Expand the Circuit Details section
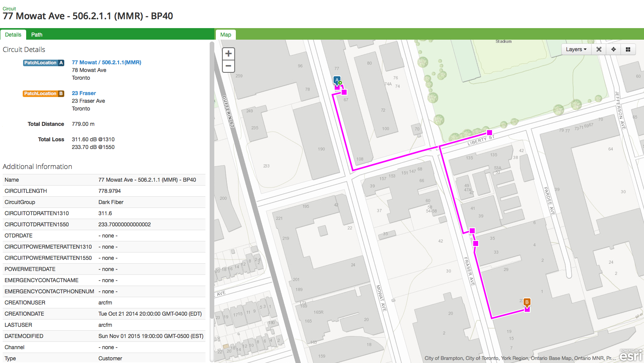The width and height of the screenshot is (644, 363). click(x=24, y=50)
